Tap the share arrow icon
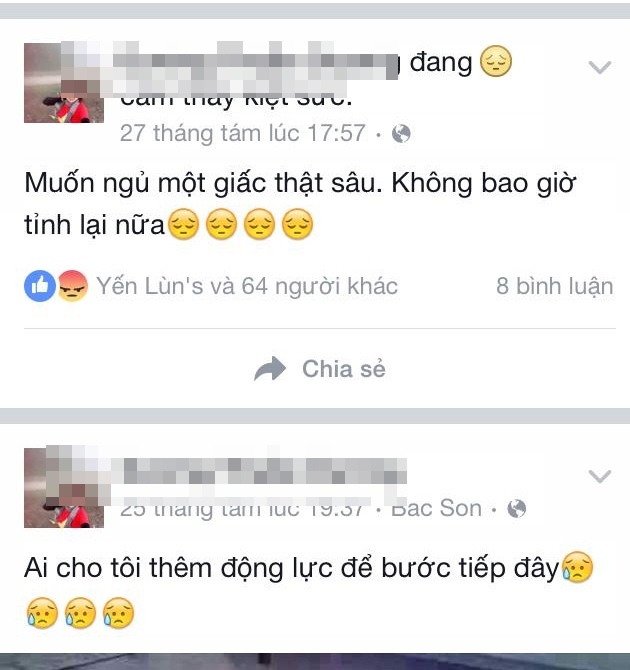The image size is (630, 670). (270, 368)
